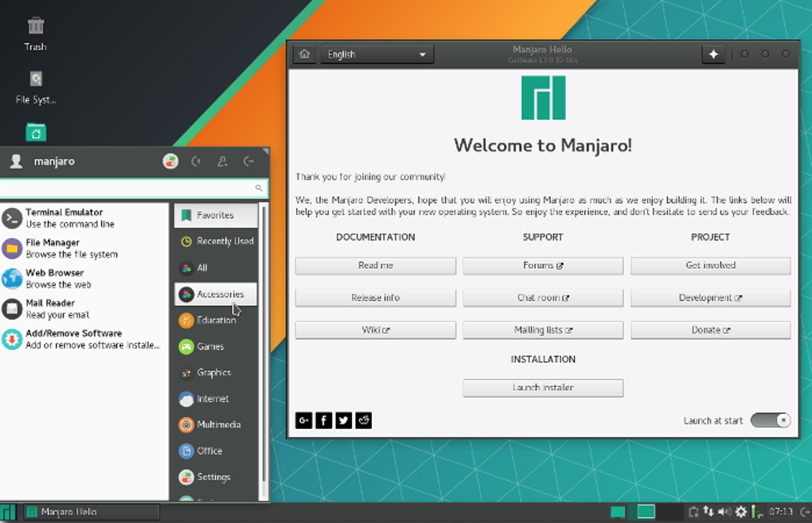812x523 pixels.
Task: Launch File Manager from favorites
Action: click(x=84, y=248)
